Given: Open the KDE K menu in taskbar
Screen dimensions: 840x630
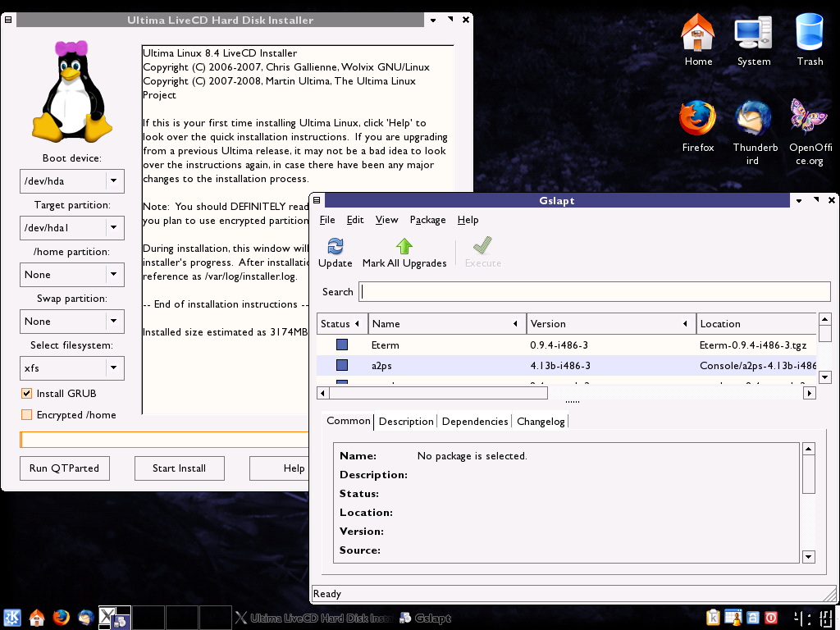Looking at the screenshot, I should pyautogui.click(x=12, y=618).
